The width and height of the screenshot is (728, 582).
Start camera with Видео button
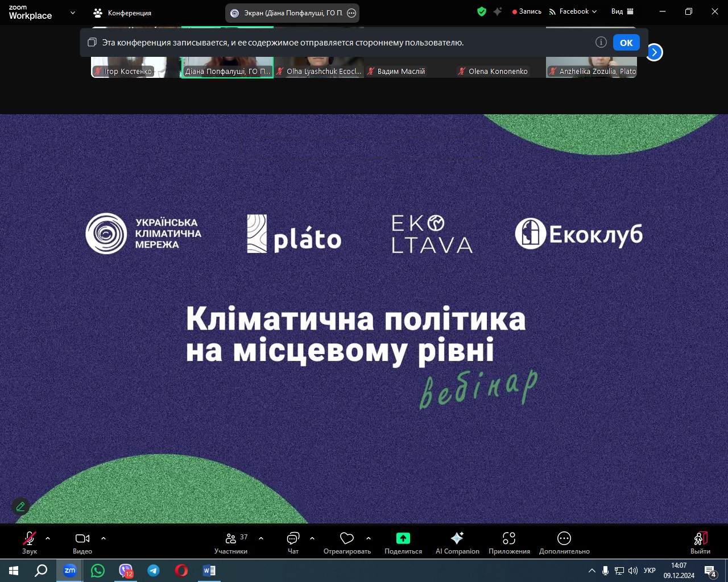pos(82,543)
